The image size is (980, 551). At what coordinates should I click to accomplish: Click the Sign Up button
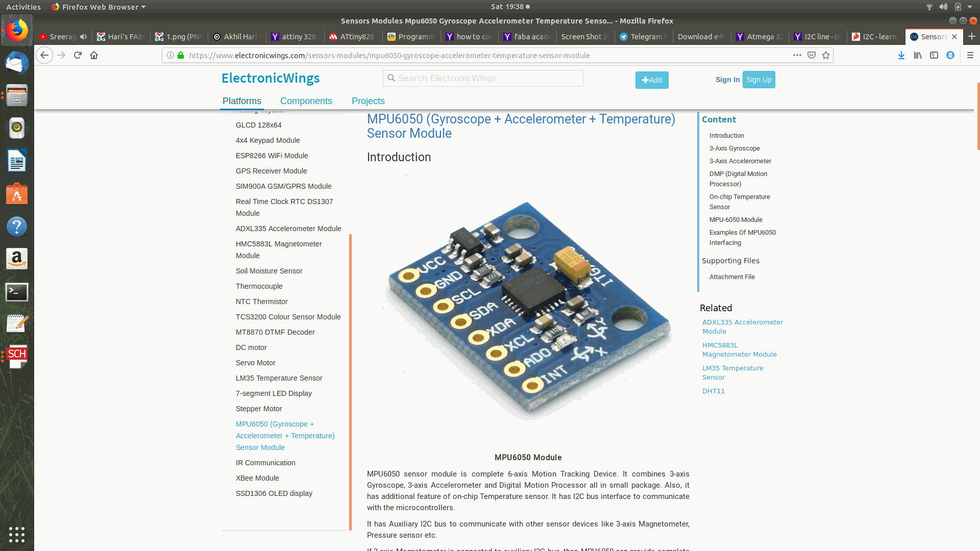pos(758,80)
